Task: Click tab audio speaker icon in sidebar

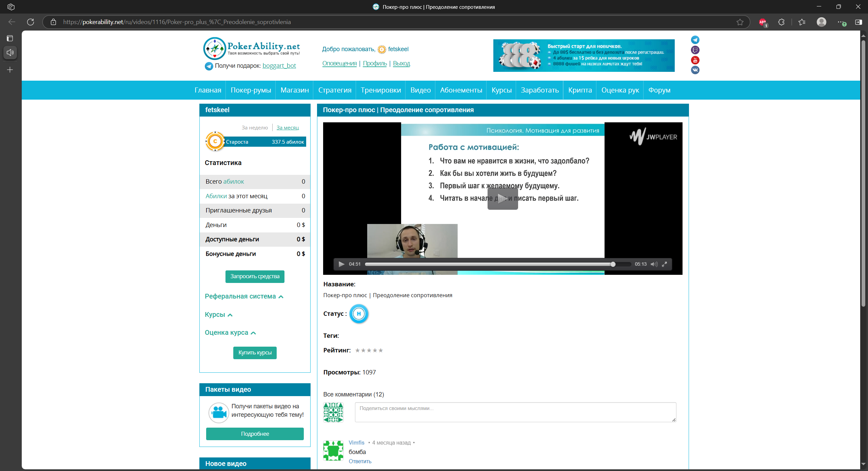Action: (10, 53)
